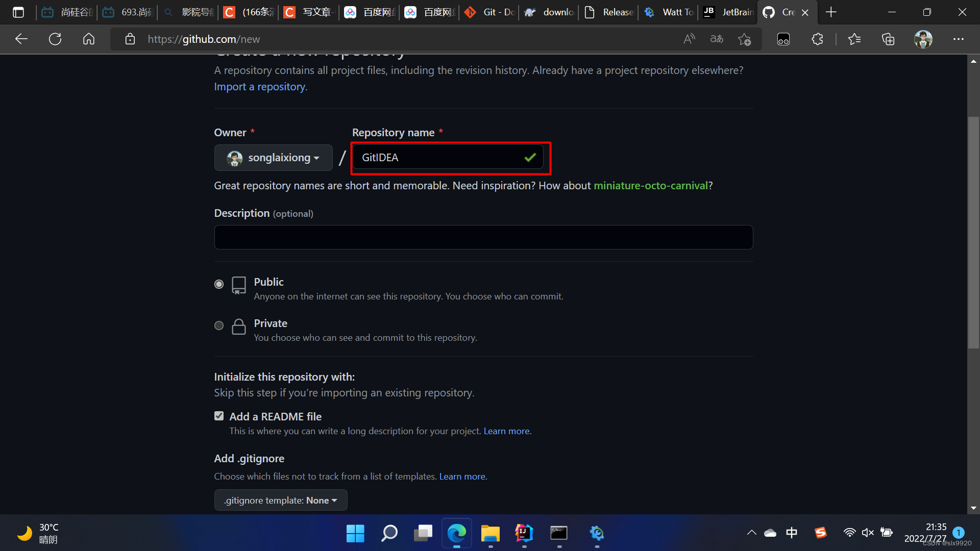Open the Collections icon in toolbar

pyautogui.click(x=888, y=39)
